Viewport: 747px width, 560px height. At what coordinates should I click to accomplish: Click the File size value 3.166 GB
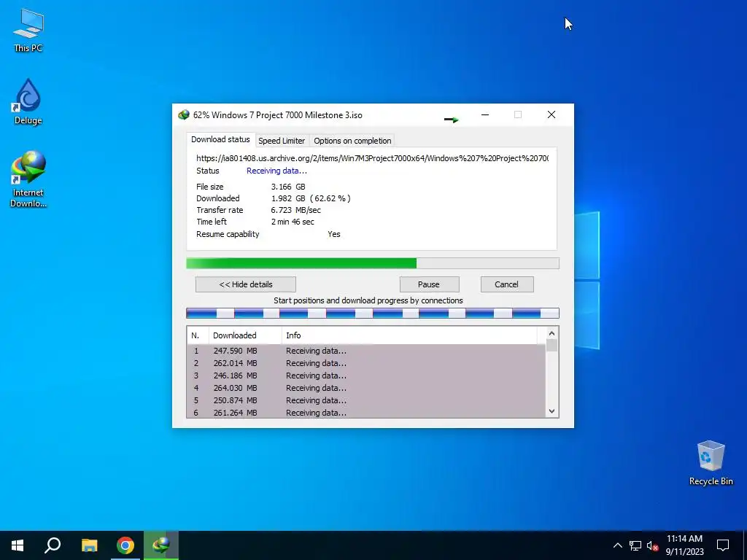click(288, 187)
